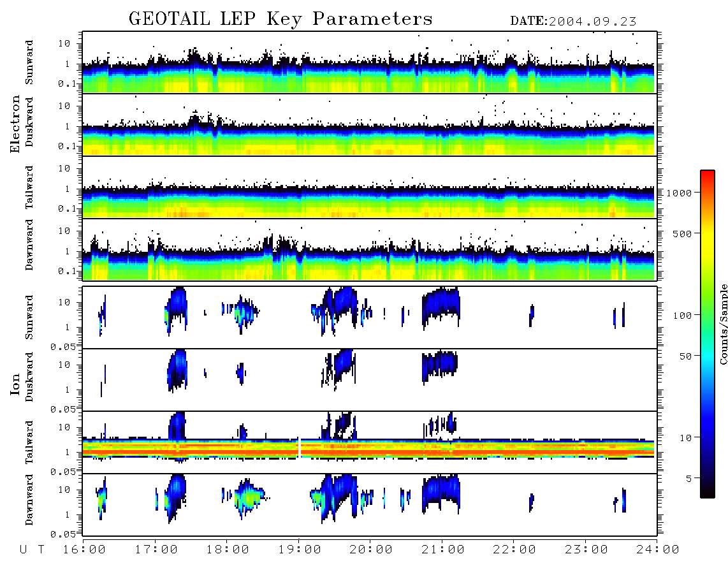Click the 16:00 time tick label

click(84, 550)
